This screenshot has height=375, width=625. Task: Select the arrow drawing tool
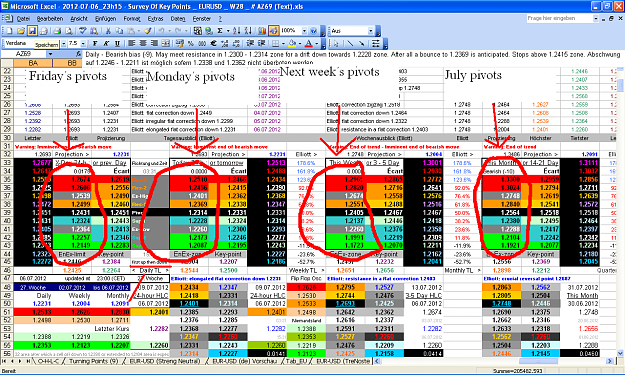[361, 43]
